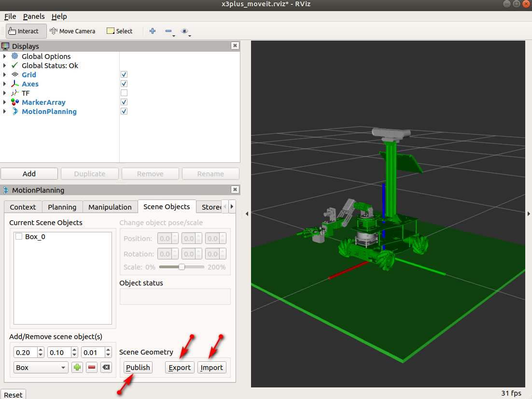Publish the scene geometry

coord(138,368)
